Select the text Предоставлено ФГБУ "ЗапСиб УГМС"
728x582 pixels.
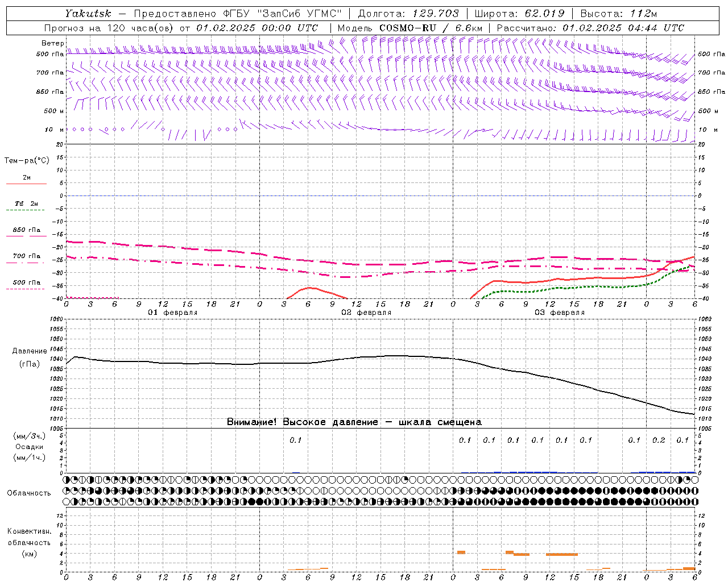pyautogui.click(x=237, y=14)
